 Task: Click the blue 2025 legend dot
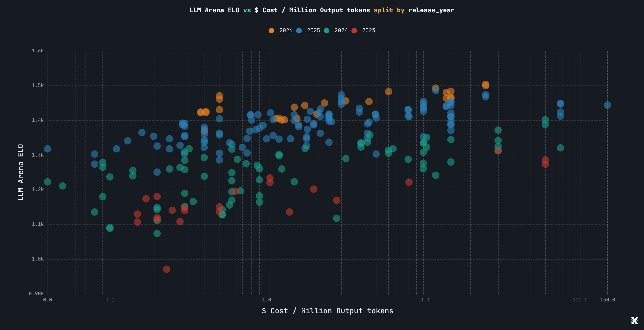coord(299,30)
